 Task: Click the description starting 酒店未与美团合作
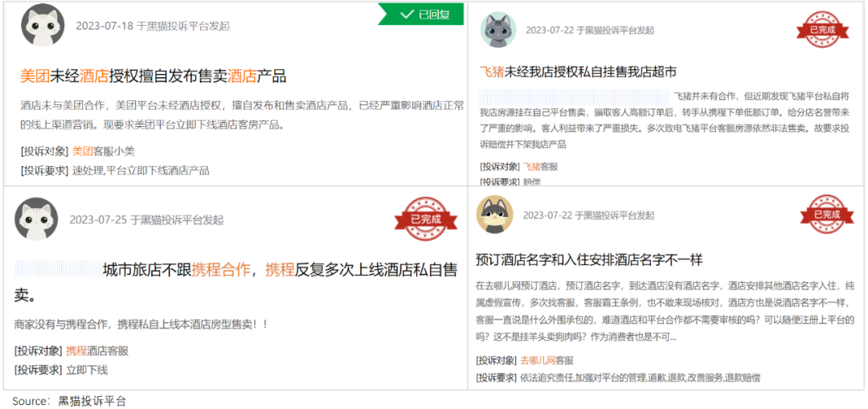coord(242,115)
